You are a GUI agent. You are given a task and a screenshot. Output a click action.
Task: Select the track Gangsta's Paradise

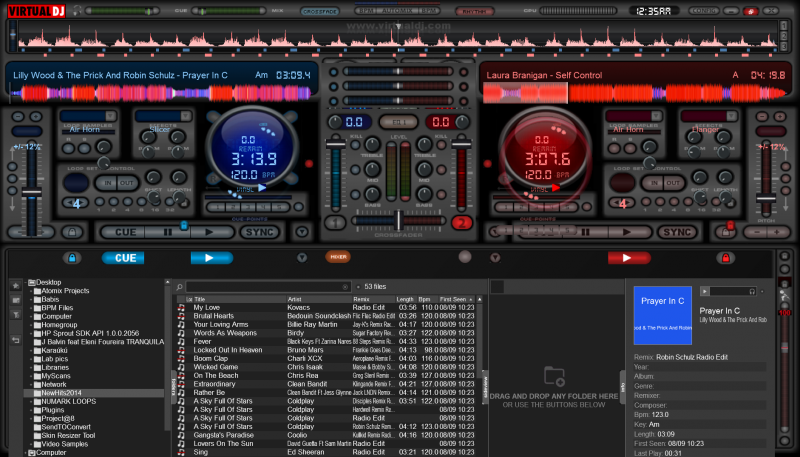[x=223, y=435]
